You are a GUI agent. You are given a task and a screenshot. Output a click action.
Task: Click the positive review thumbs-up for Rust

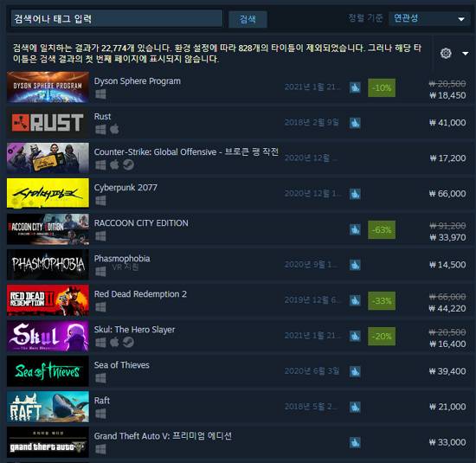pos(355,123)
